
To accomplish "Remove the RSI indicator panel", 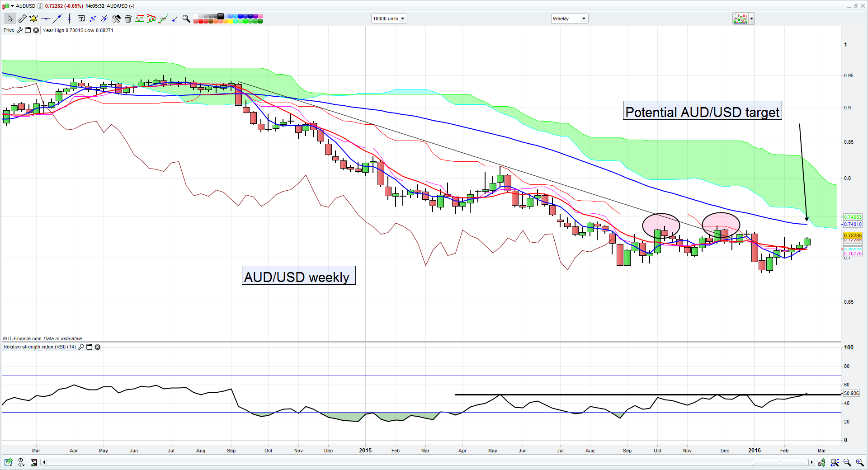I will point(98,347).
